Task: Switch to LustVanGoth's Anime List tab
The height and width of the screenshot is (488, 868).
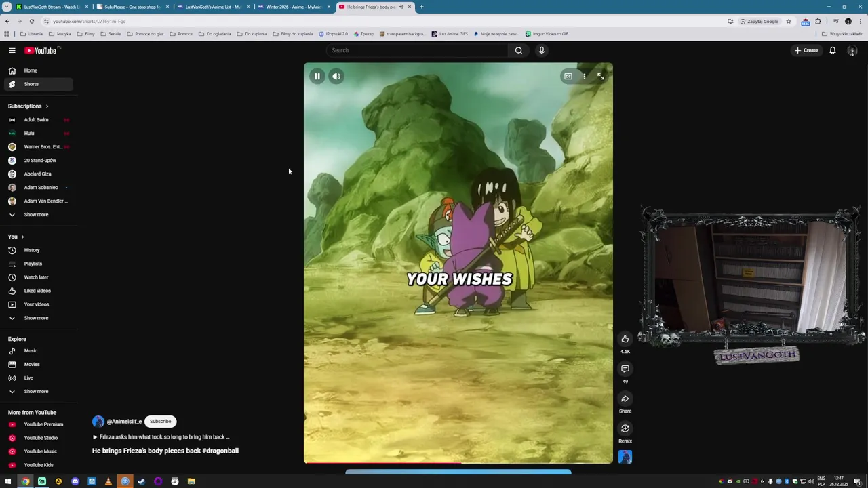Action: (213, 7)
